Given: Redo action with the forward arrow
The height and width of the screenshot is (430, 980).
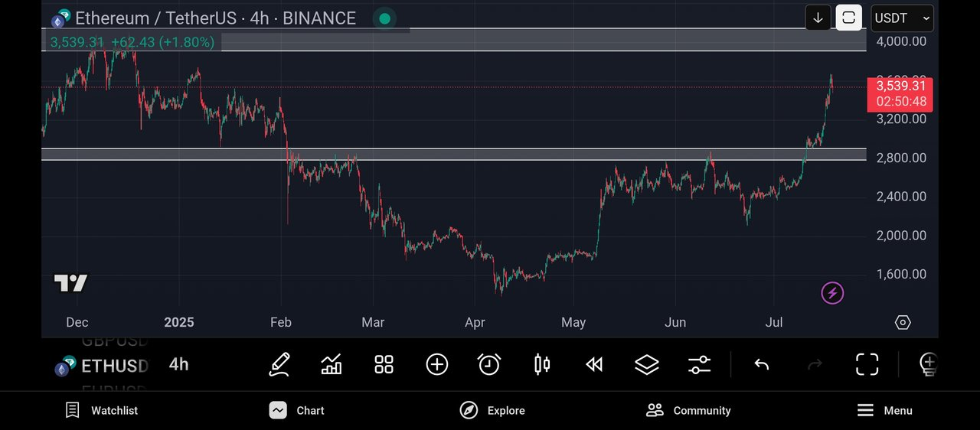Looking at the screenshot, I should pos(815,364).
